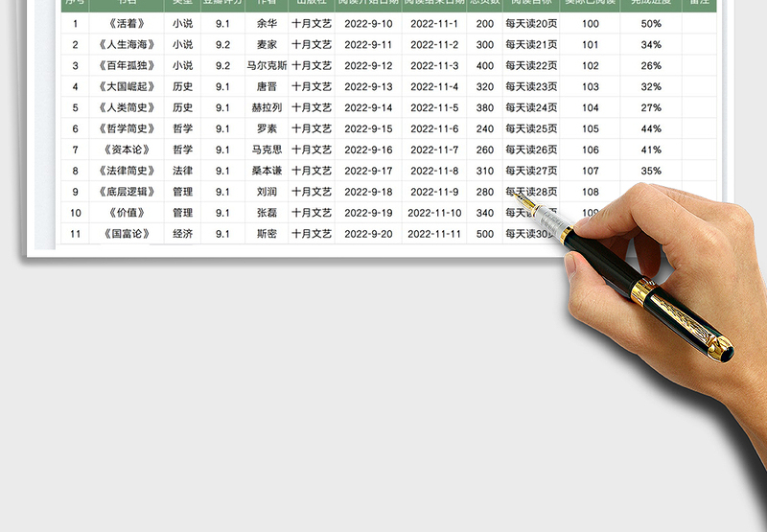Click the end date 2022-11-5 cell
767x532 pixels.
pos(434,108)
